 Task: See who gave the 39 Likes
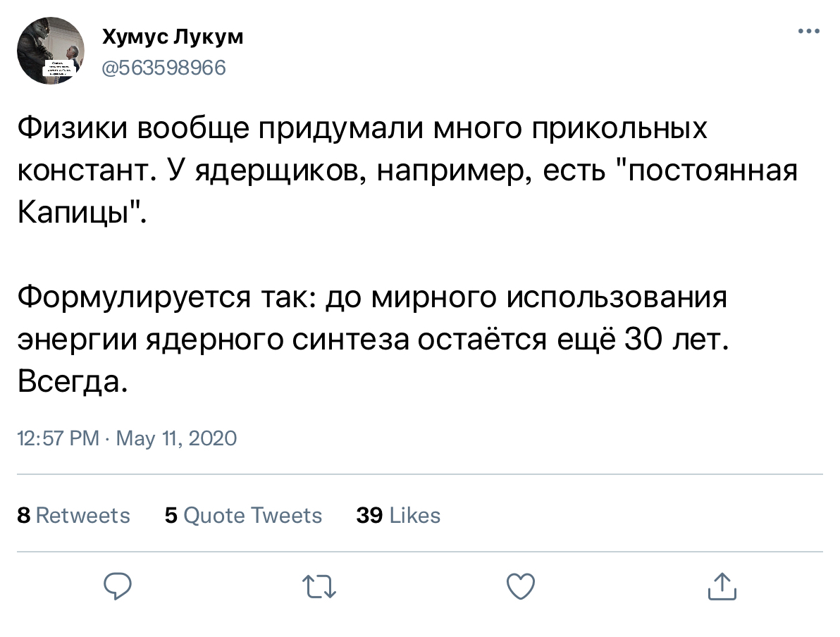(398, 516)
